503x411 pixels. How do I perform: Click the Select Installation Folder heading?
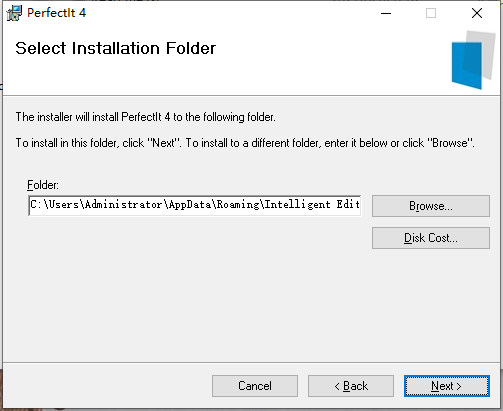coord(115,48)
